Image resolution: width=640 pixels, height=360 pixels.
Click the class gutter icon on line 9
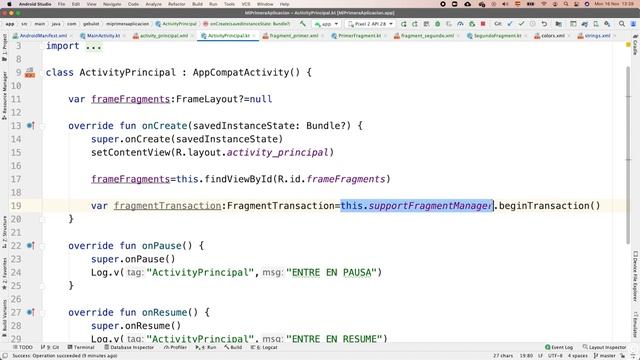pos(30,73)
